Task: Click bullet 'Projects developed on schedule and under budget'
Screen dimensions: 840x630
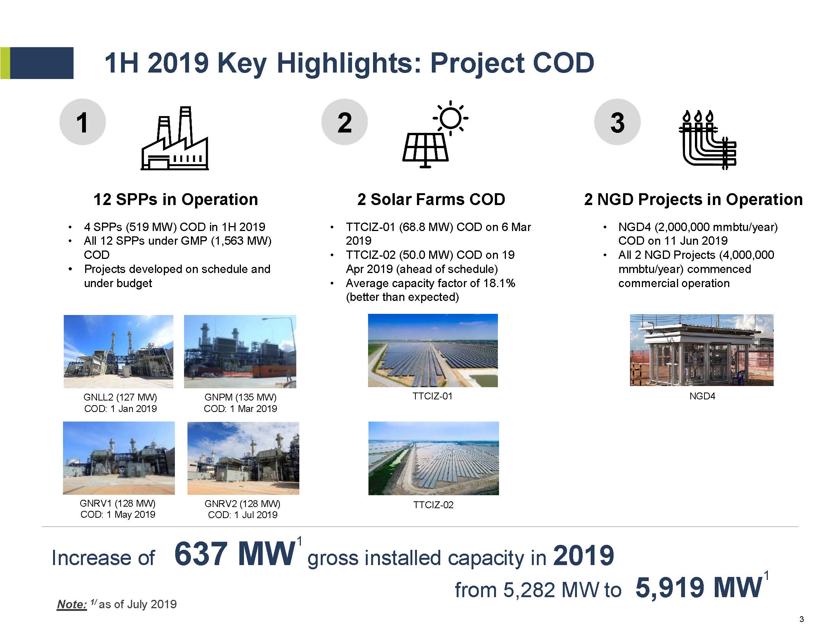Action: click(177, 276)
